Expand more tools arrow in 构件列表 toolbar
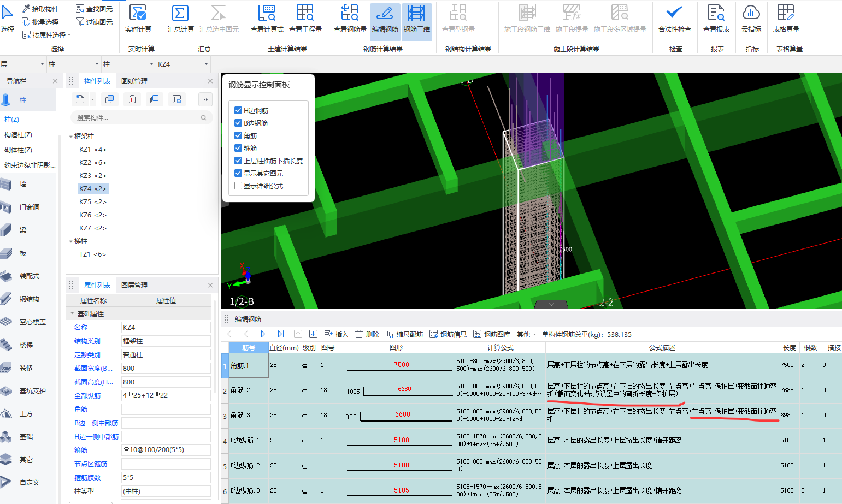Viewport: 842px width, 504px height. point(205,99)
